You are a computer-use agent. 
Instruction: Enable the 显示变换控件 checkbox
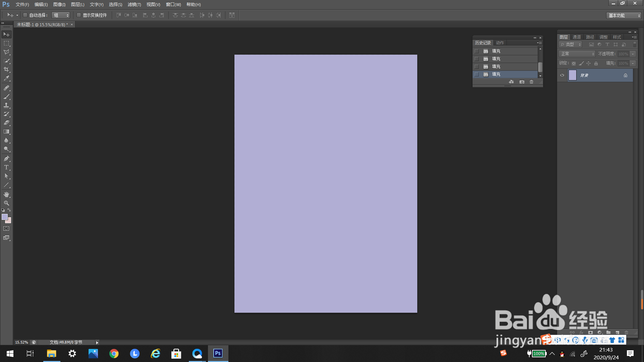79,15
